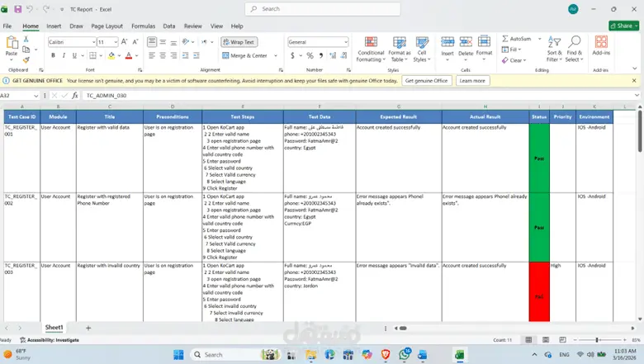Viewport: 644px width, 364px height.
Task: Switch to the Formulas ribbon tab
Action: [x=144, y=26]
